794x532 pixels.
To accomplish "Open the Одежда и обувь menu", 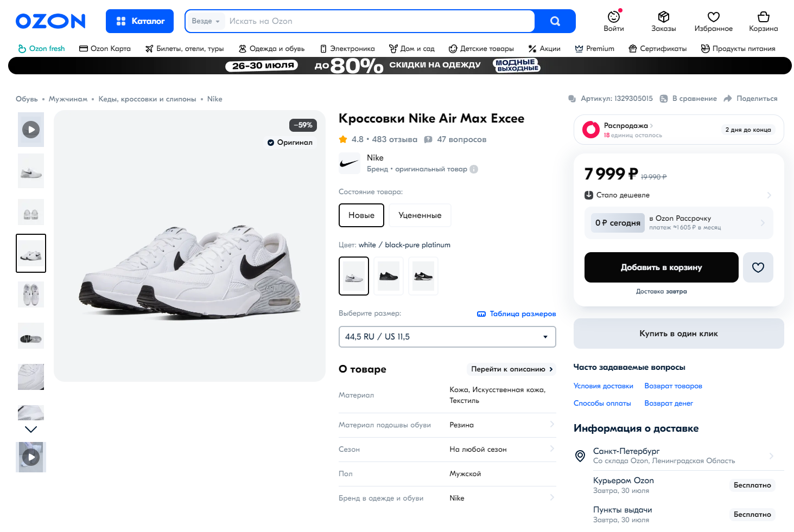I will point(271,49).
